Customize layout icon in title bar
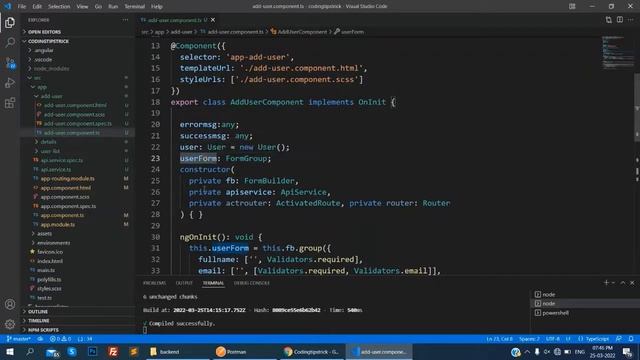The height and width of the screenshot is (360, 640). (x=572, y=6)
